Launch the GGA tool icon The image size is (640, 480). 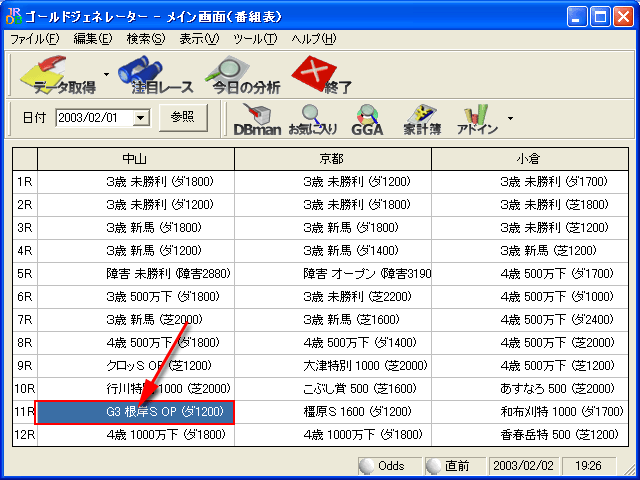pos(366,118)
